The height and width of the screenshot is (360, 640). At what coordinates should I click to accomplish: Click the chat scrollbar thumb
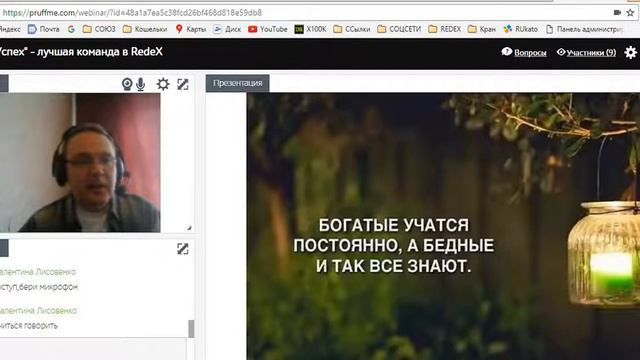(191, 329)
